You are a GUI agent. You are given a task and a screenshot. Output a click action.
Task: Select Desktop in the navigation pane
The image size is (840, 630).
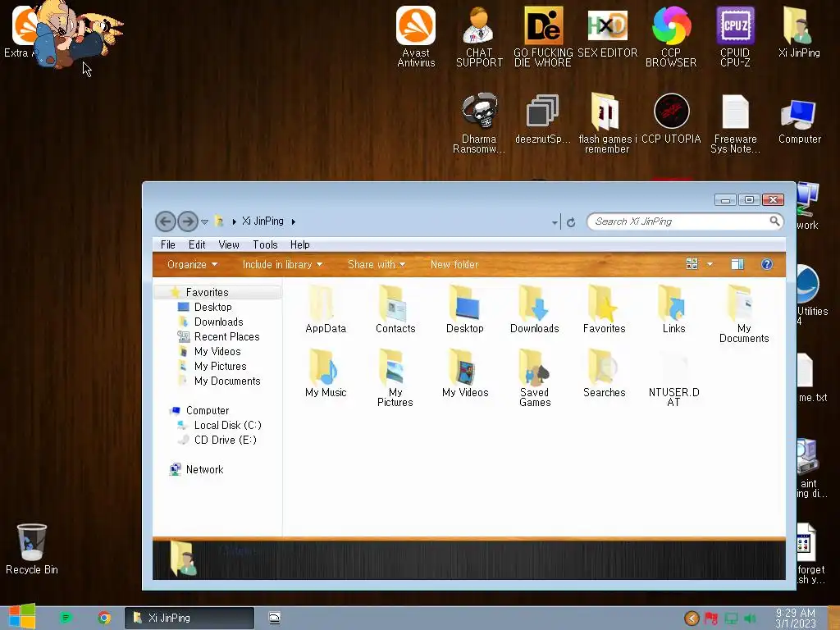pyautogui.click(x=212, y=307)
